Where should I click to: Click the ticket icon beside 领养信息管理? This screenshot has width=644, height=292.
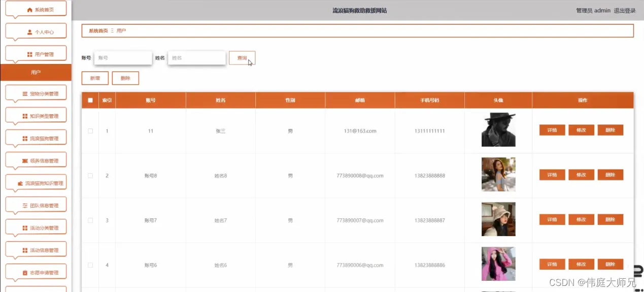coord(25,161)
